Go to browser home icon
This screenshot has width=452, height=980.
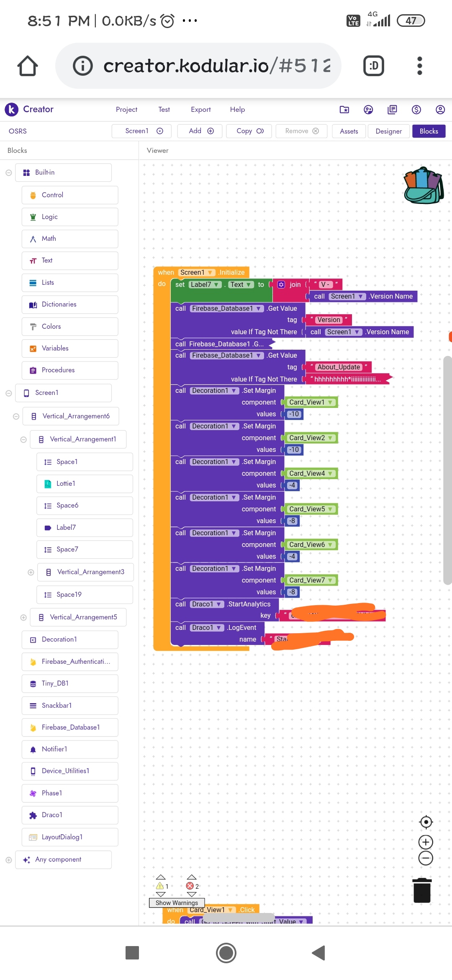coord(28,66)
